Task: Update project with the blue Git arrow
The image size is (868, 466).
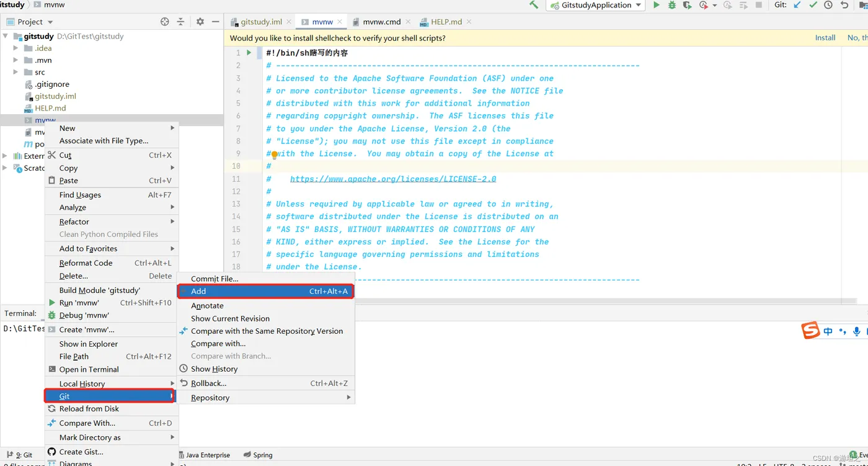Action: click(798, 5)
